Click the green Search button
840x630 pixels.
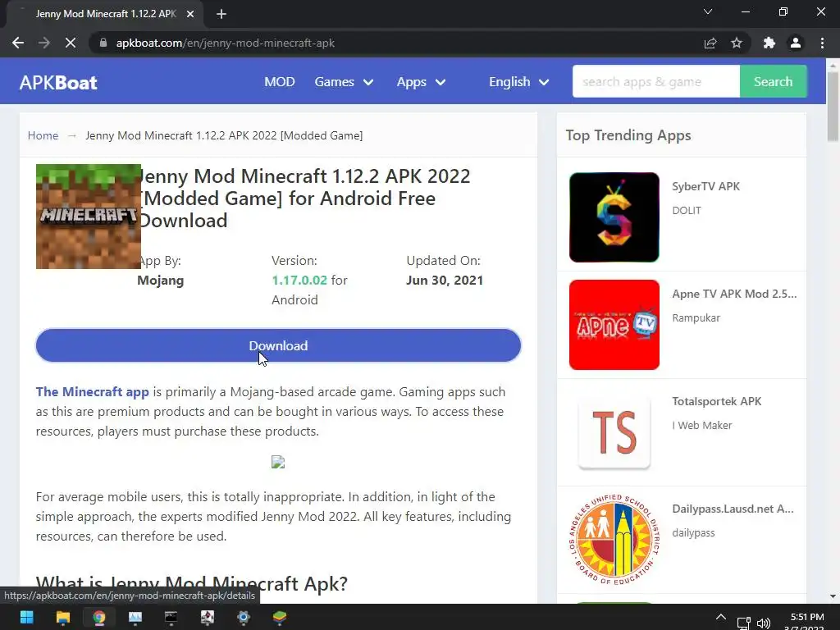(773, 81)
